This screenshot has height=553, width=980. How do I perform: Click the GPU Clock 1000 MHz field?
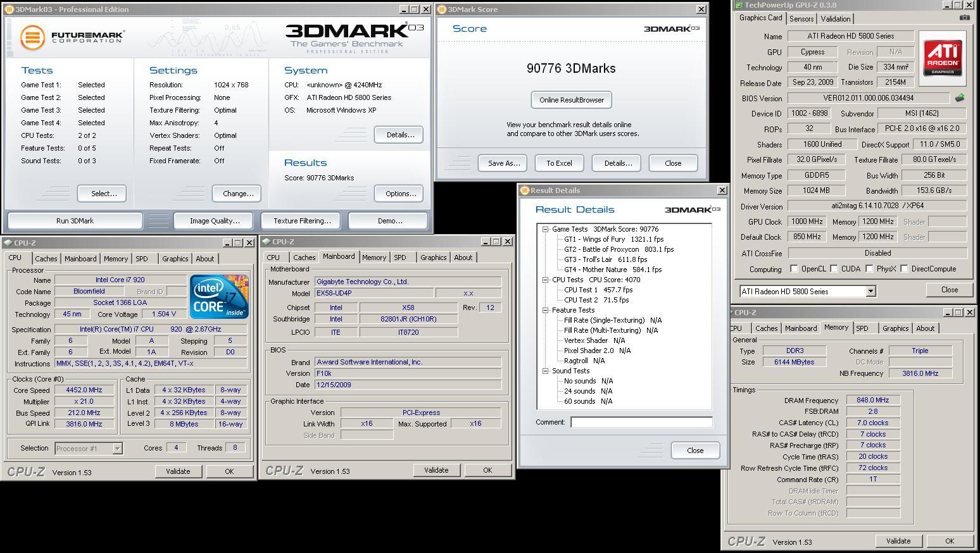[x=808, y=221]
